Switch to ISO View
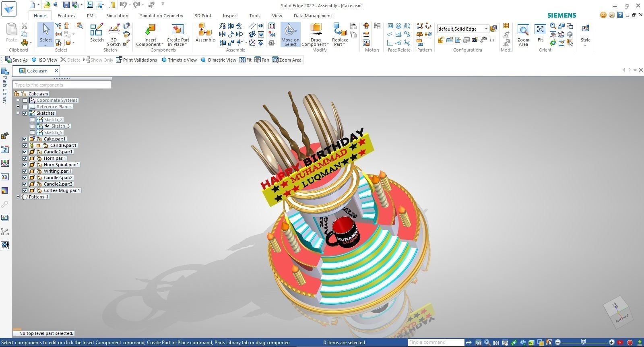This screenshot has width=644, height=347. tap(44, 60)
